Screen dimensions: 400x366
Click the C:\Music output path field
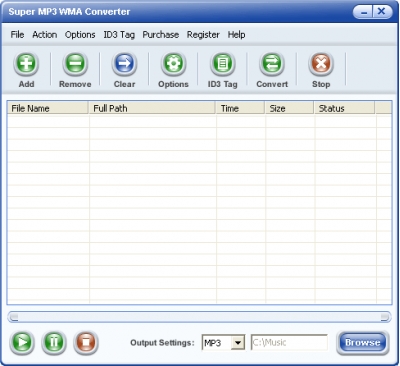(x=289, y=342)
